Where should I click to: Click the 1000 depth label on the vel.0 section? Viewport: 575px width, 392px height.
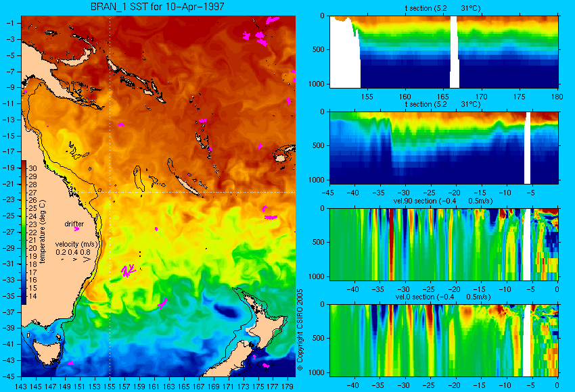pos(317,372)
